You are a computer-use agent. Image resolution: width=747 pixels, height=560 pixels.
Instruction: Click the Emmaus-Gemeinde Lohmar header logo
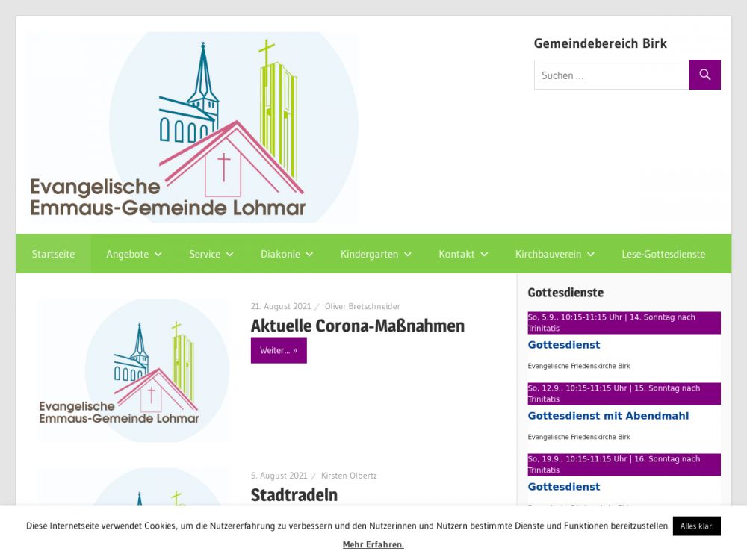pos(193,127)
